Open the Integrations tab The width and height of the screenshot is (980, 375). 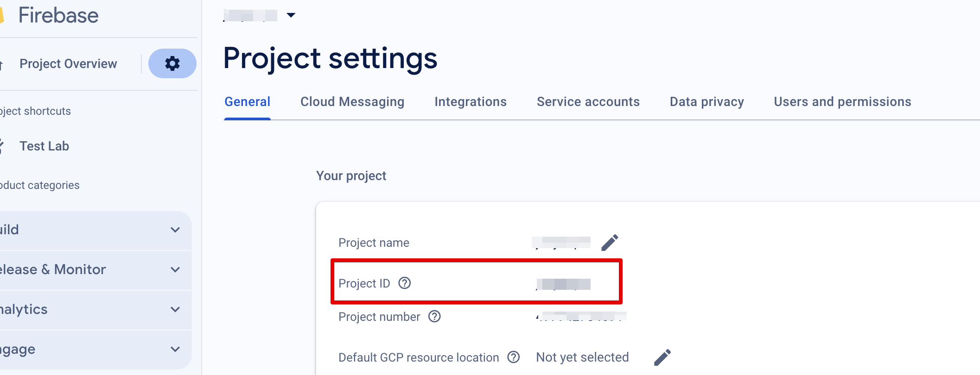pos(470,102)
